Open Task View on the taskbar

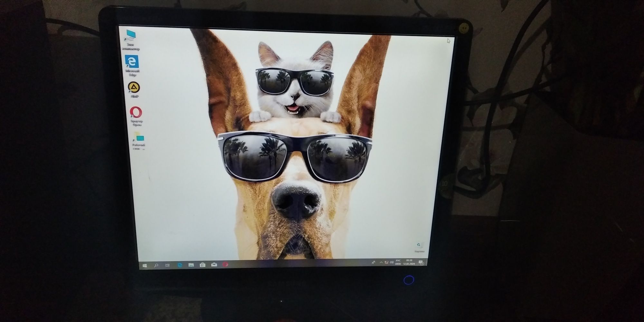pos(167,265)
